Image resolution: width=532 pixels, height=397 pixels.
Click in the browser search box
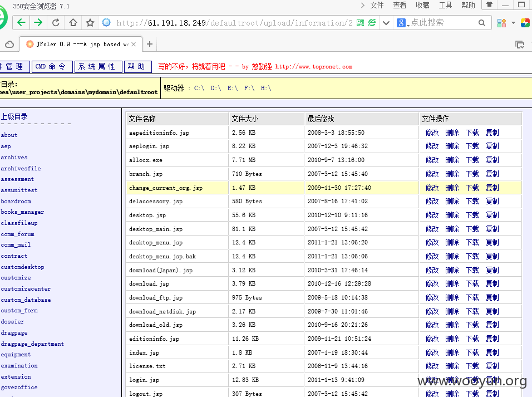click(443, 23)
